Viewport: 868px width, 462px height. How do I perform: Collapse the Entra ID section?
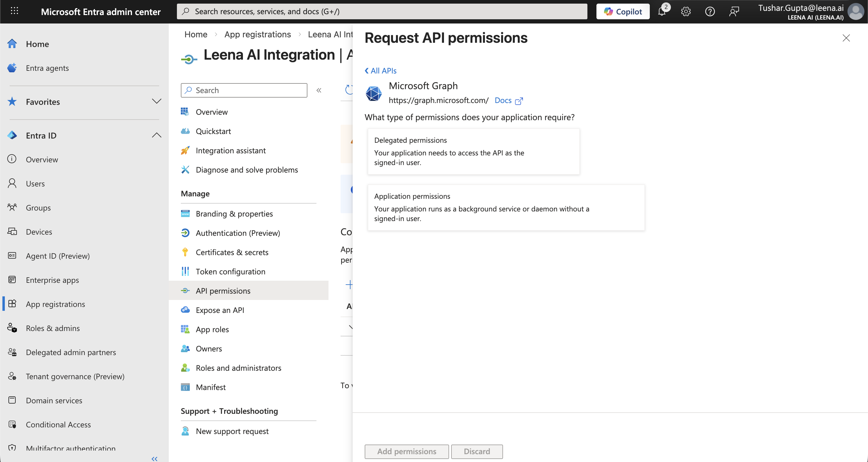click(156, 135)
